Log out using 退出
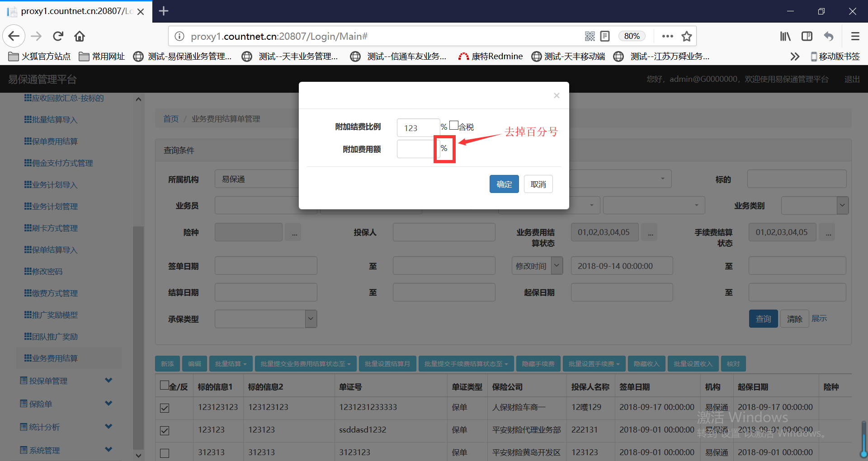 click(x=852, y=79)
